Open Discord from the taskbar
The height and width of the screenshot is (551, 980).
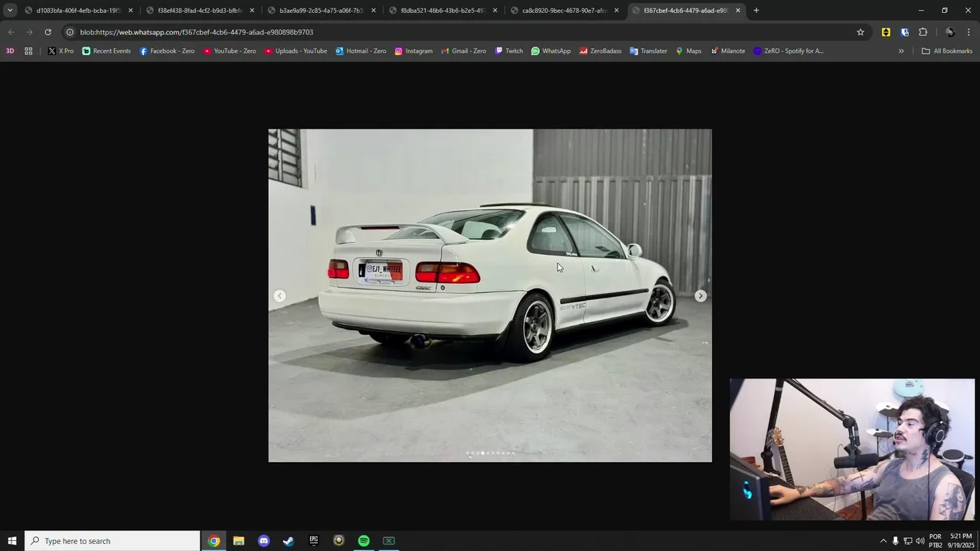click(x=263, y=541)
